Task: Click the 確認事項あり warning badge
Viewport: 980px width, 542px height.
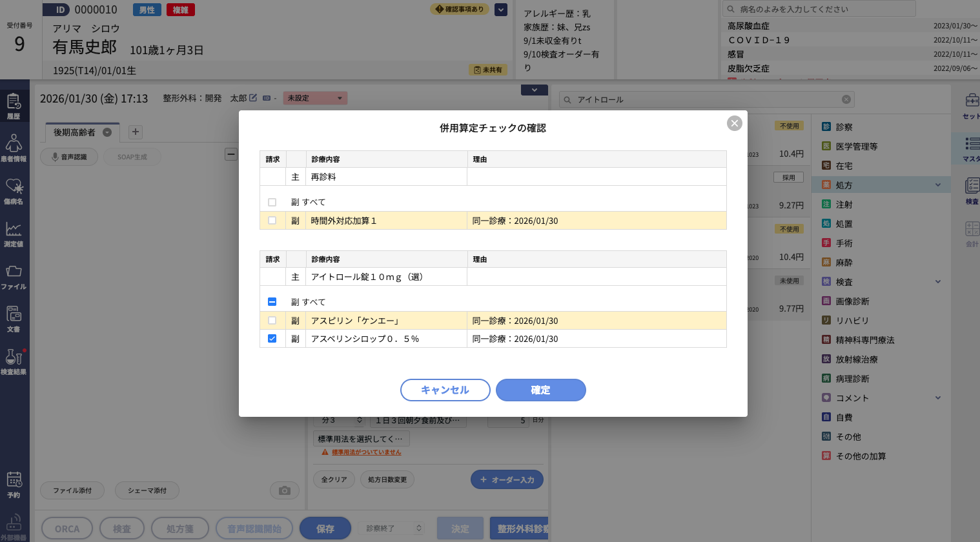Action: (x=460, y=9)
